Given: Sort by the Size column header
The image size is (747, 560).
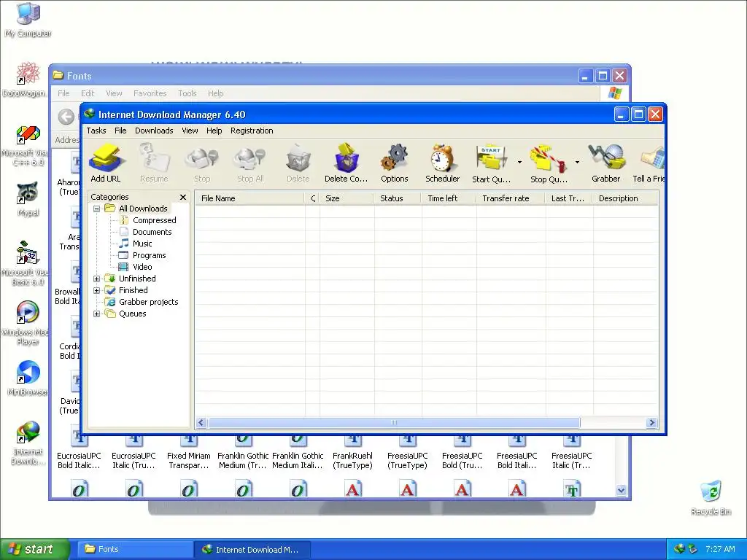Looking at the screenshot, I should click(347, 198).
